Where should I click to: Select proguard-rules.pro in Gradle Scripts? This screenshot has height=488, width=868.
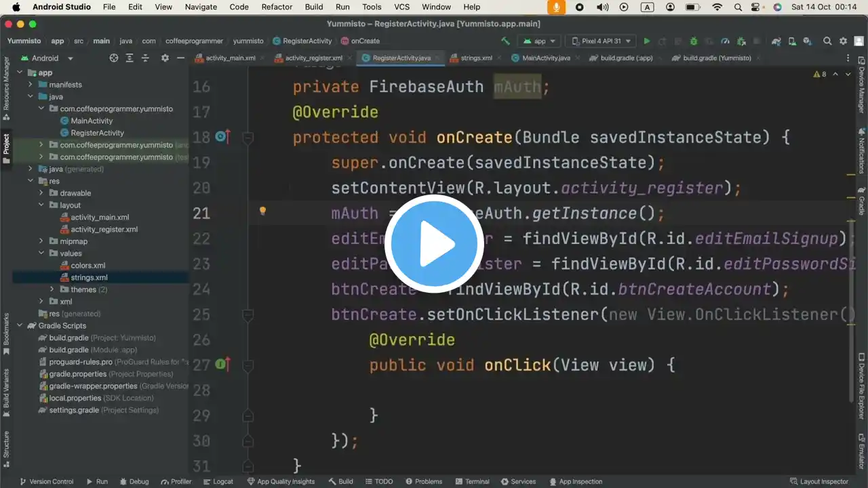[81, 362]
